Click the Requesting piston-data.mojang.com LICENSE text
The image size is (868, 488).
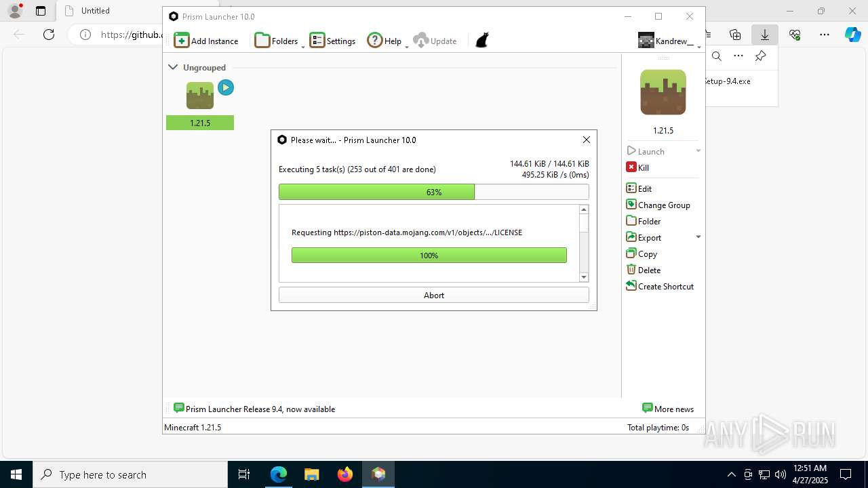(407, 232)
